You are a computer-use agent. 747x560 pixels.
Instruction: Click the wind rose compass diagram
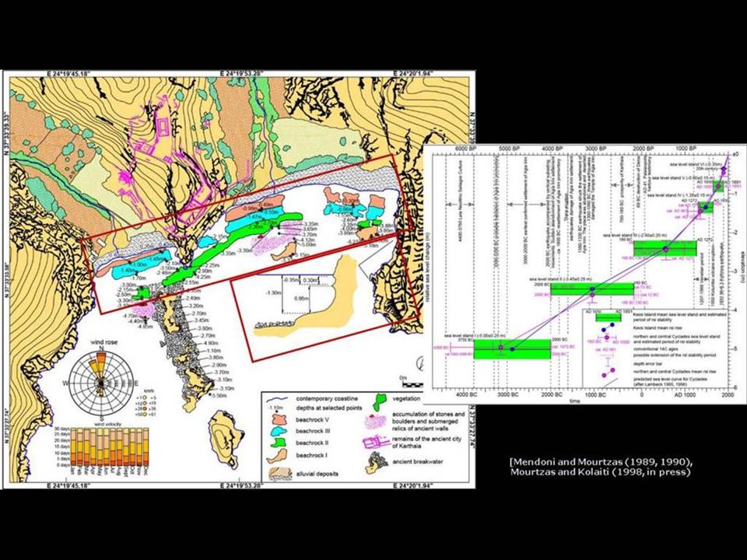101,383
